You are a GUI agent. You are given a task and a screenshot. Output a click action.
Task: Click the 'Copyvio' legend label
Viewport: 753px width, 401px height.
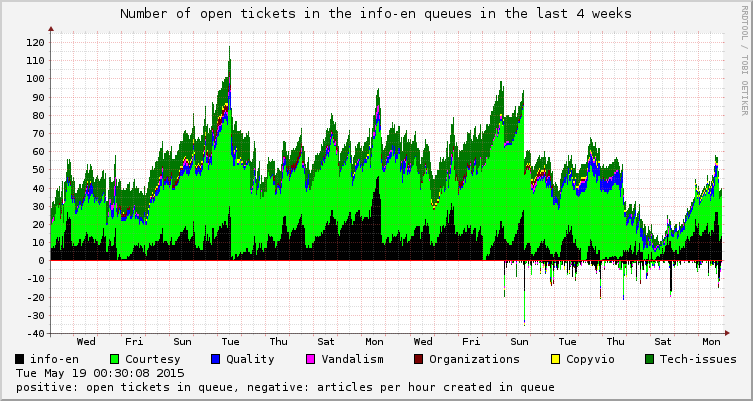590,360
